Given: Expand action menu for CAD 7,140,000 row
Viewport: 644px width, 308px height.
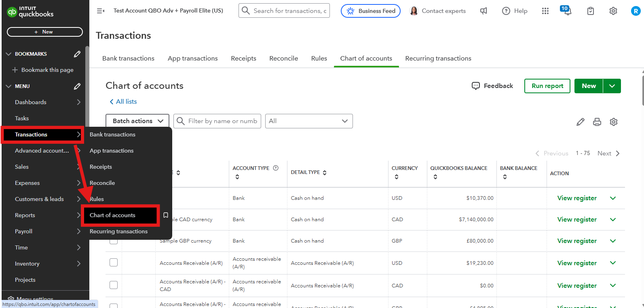Looking at the screenshot, I should click(x=613, y=220).
